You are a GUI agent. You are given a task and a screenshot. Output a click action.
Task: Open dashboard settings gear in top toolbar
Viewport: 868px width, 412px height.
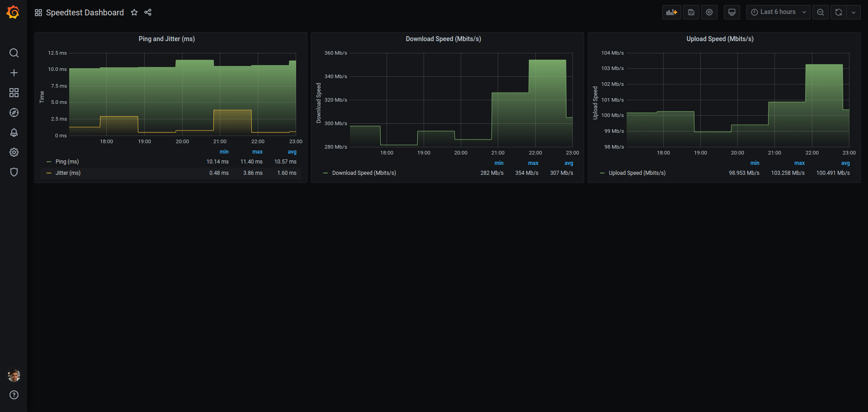pos(709,12)
